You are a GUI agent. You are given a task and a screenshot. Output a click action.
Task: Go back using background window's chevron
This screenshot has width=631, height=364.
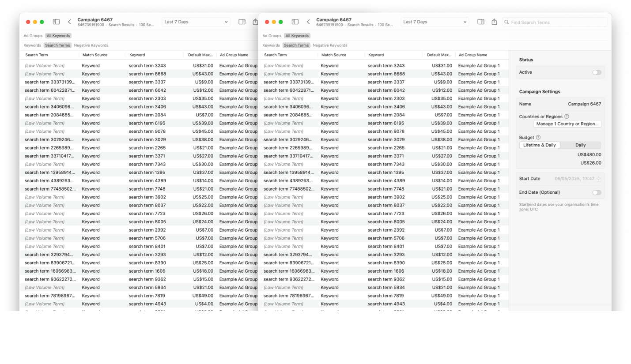[x=69, y=22]
